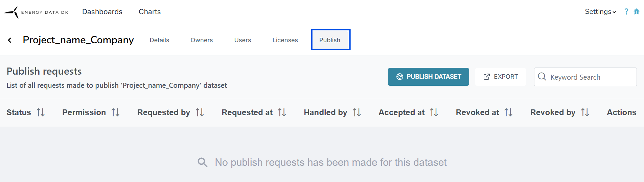
Task: Sort by Requested at column arrows
Action: coord(282,112)
